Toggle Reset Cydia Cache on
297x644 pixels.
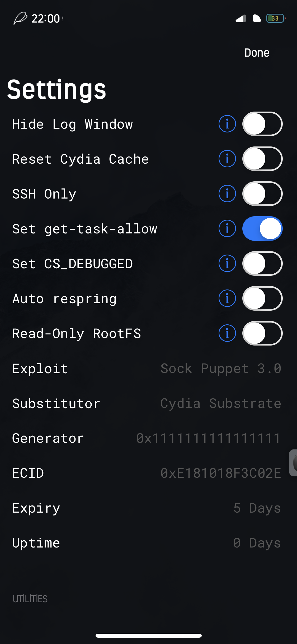pyautogui.click(x=262, y=159)
